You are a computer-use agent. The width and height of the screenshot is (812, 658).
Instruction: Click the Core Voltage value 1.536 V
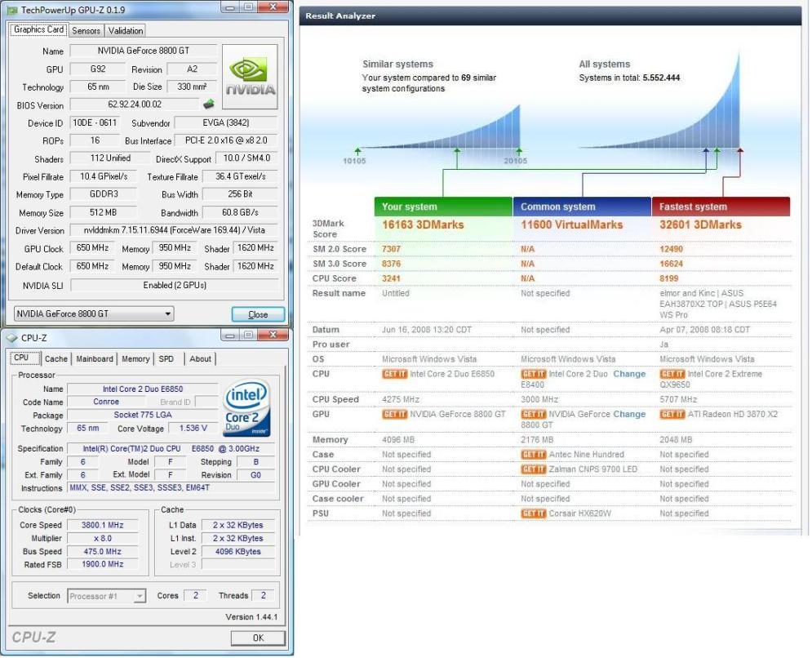(193, 429)
